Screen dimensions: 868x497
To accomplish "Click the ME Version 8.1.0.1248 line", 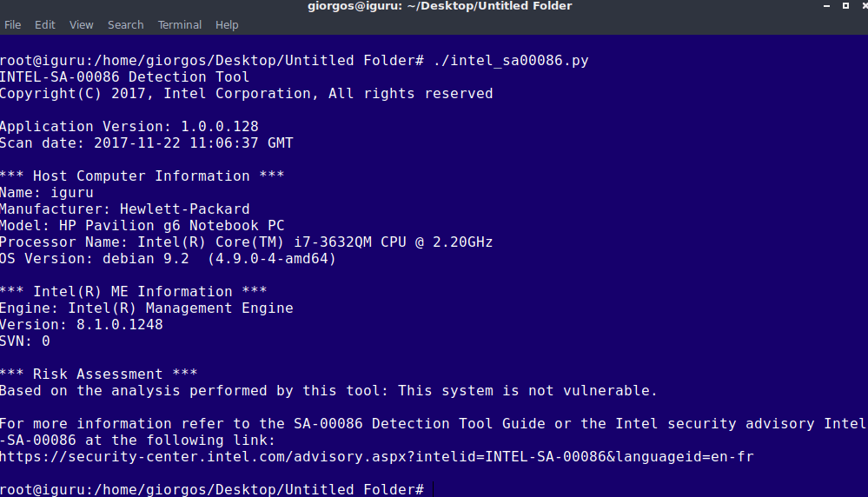I will click(82, 325).
